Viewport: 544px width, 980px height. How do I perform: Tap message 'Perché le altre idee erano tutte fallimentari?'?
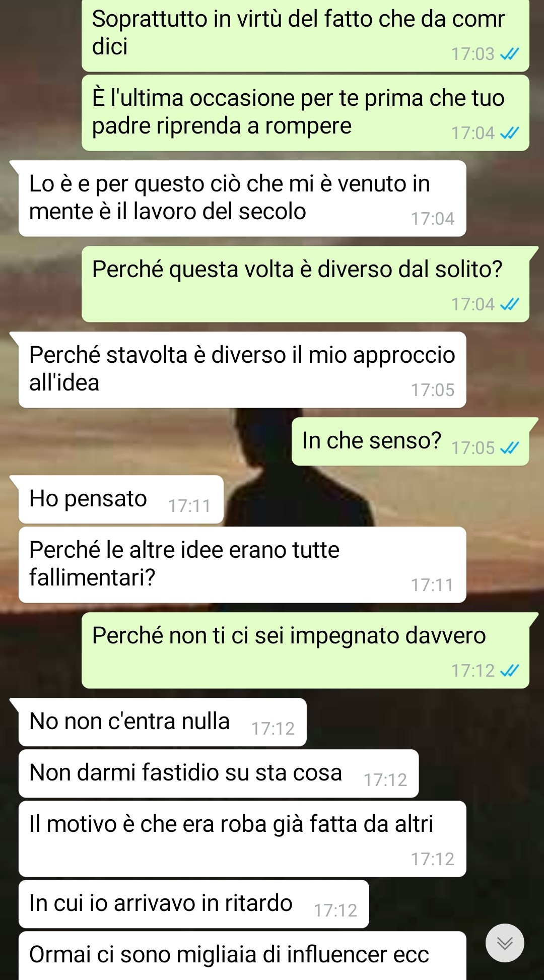pos(242,565)
